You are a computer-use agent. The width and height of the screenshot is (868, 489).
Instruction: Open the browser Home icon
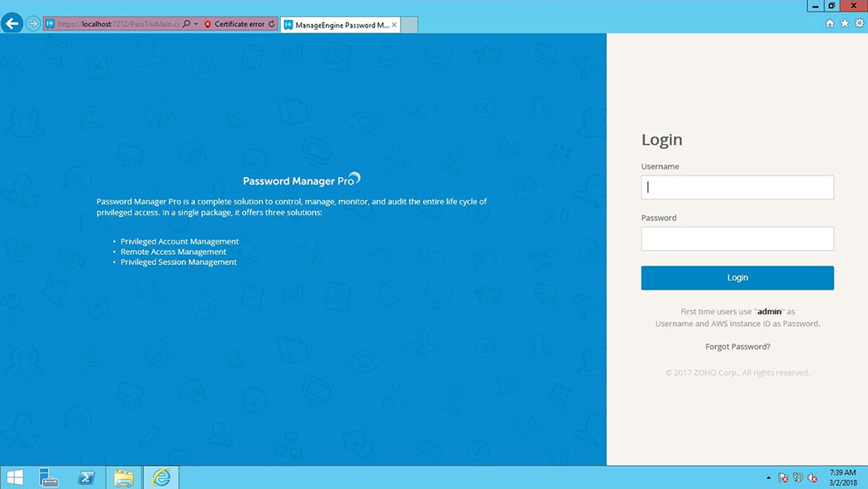[x=829, y=23]
